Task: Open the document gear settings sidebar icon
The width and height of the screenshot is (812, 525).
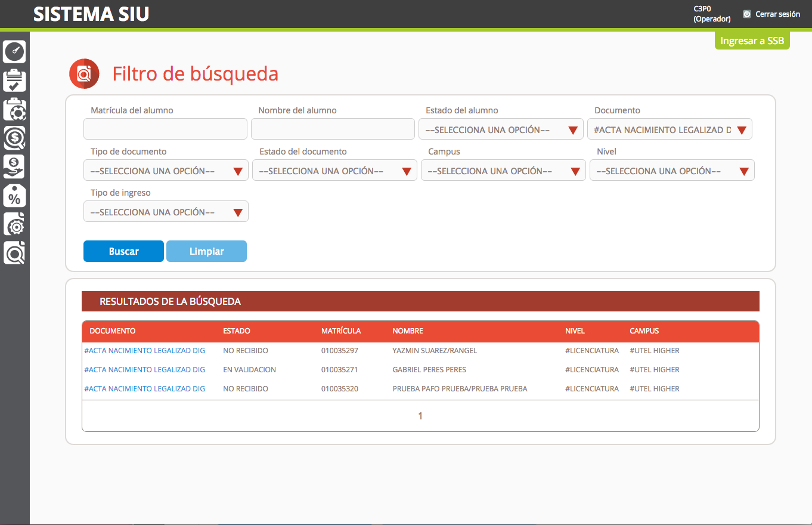Action: [x=15, y=224]
